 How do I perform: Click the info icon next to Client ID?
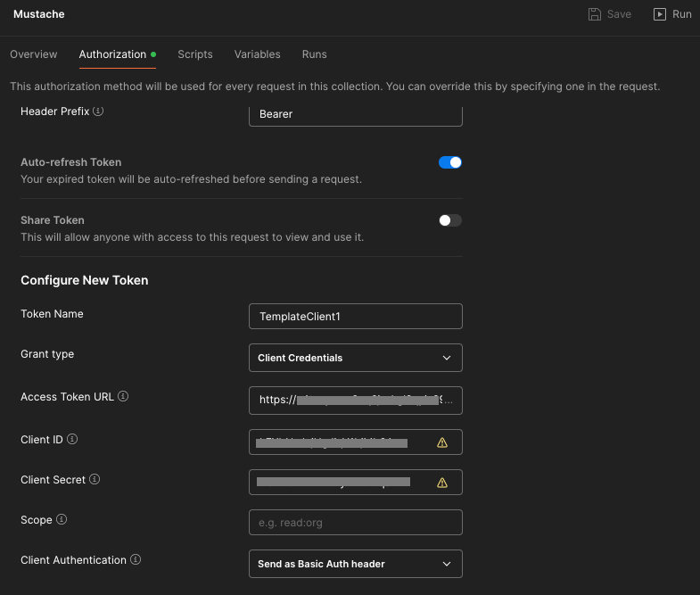[72, 439]
